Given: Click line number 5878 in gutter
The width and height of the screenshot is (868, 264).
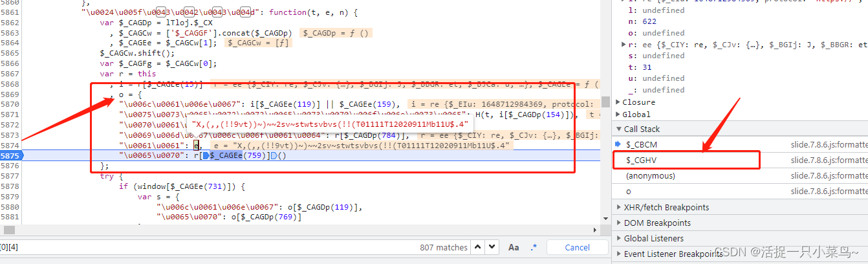Looking at the screenshot, I should (10, 186).
